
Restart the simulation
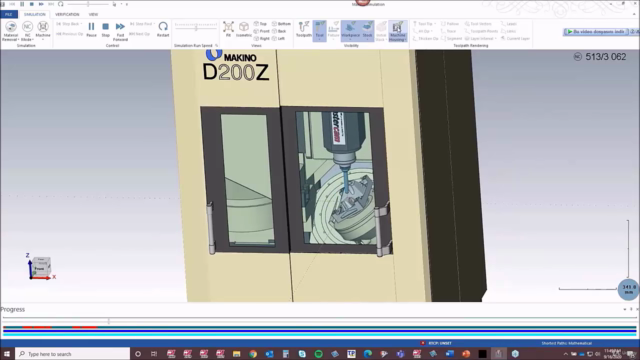(163, 29)
